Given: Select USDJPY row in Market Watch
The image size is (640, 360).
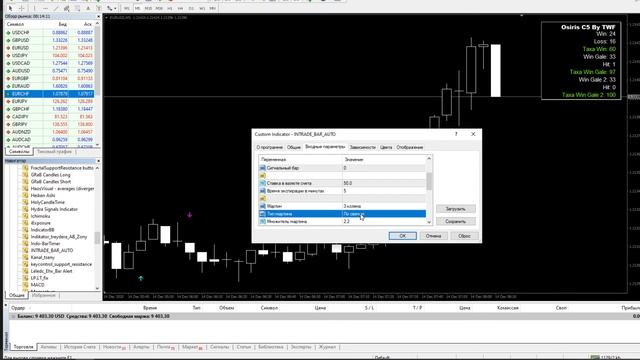Looking at the screenshot, I should pos(49,56).
